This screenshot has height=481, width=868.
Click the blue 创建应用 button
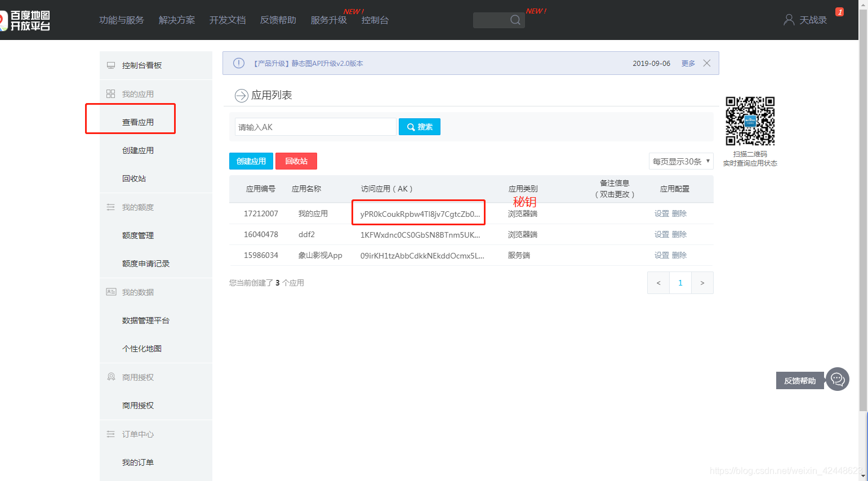click(251, 161)
